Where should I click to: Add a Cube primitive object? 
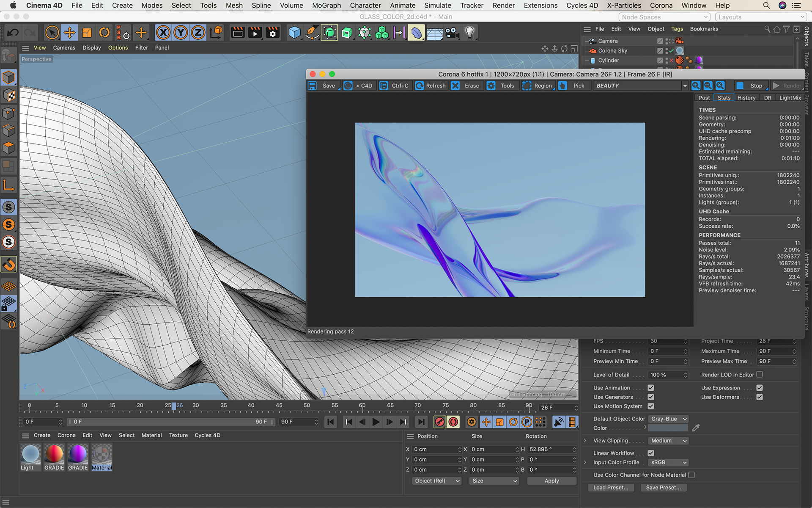pyautogui.click(x=294, y=33)
